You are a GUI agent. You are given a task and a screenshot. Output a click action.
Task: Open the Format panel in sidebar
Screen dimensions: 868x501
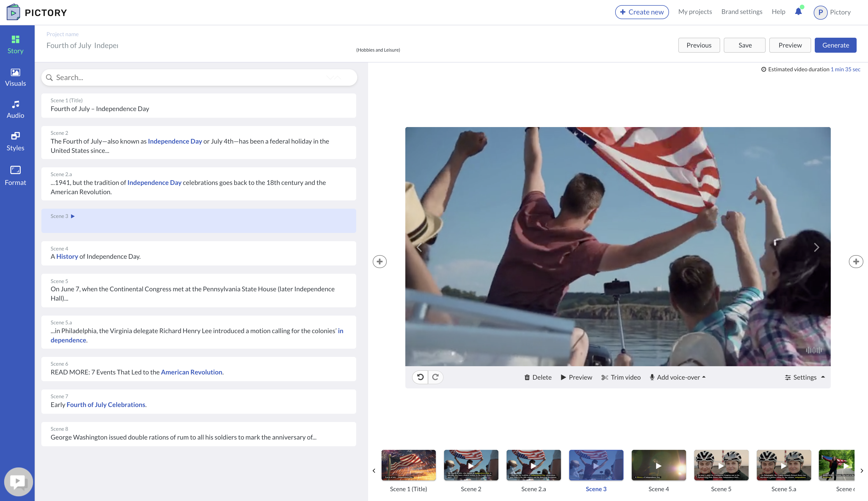pyautogui.click(x=16, y=175)
